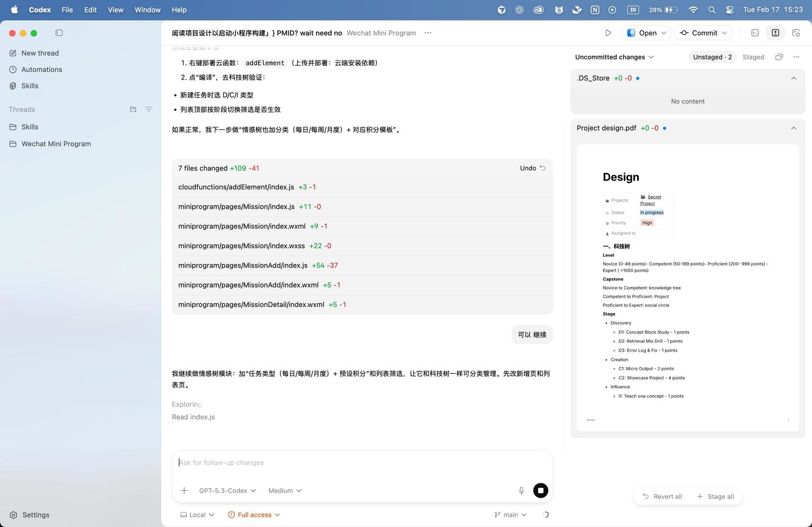Click Stage all changes
Viewport: 812px width, 527px height.
point(715,497)
